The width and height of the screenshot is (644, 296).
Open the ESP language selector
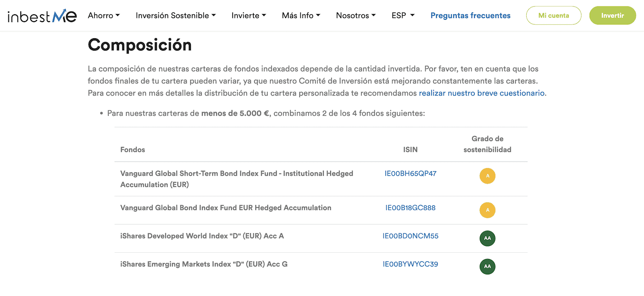403,15
